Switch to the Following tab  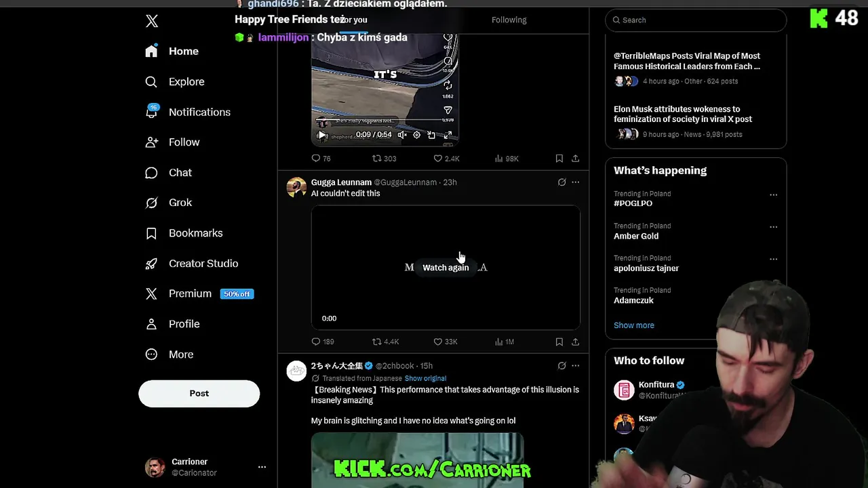click(x=509, y=20)
